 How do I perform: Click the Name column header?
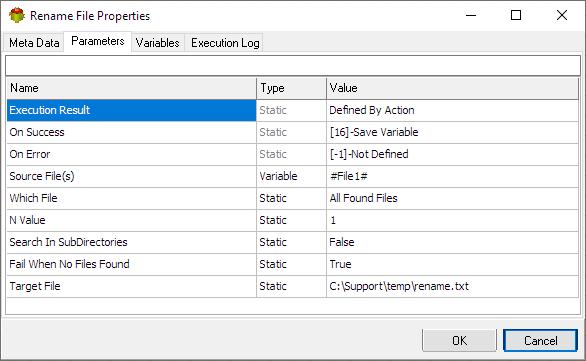pos(132,88)
